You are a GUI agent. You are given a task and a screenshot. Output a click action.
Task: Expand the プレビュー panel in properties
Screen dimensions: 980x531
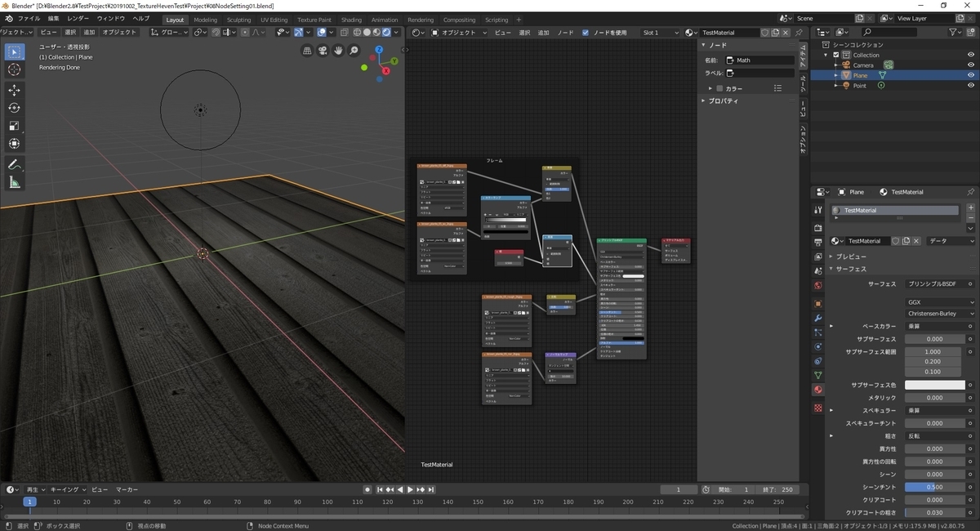click(x=851, y=257)
